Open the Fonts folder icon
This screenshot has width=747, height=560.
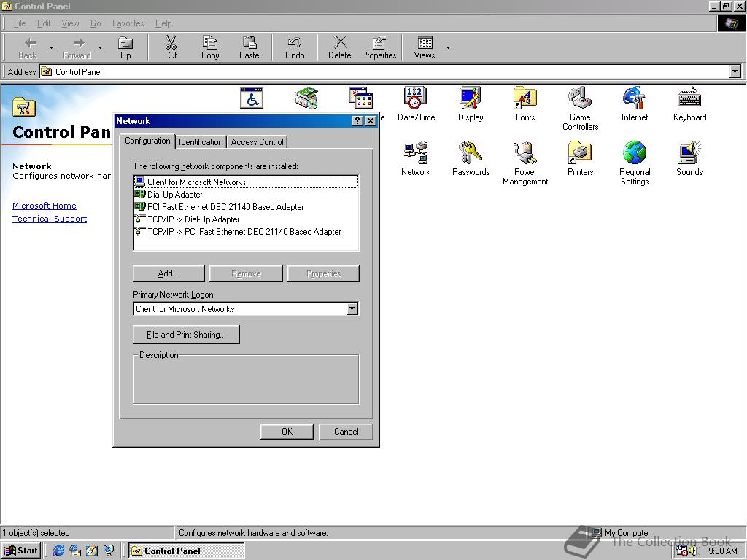[x=525, y=104]
